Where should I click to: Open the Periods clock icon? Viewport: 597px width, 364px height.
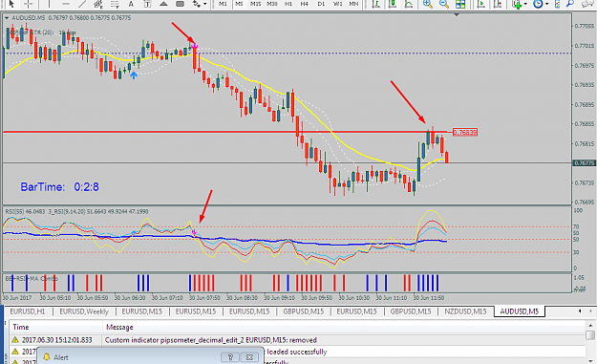click(x=538, y=4)
